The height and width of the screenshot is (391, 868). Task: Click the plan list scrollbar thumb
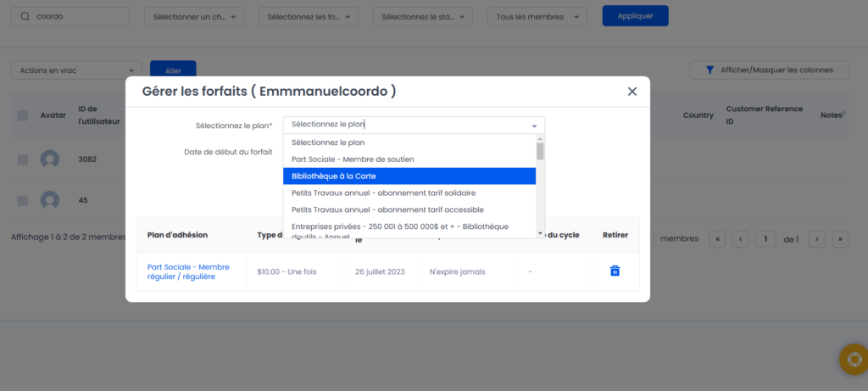pyautogui.click(x=540, y=151)
